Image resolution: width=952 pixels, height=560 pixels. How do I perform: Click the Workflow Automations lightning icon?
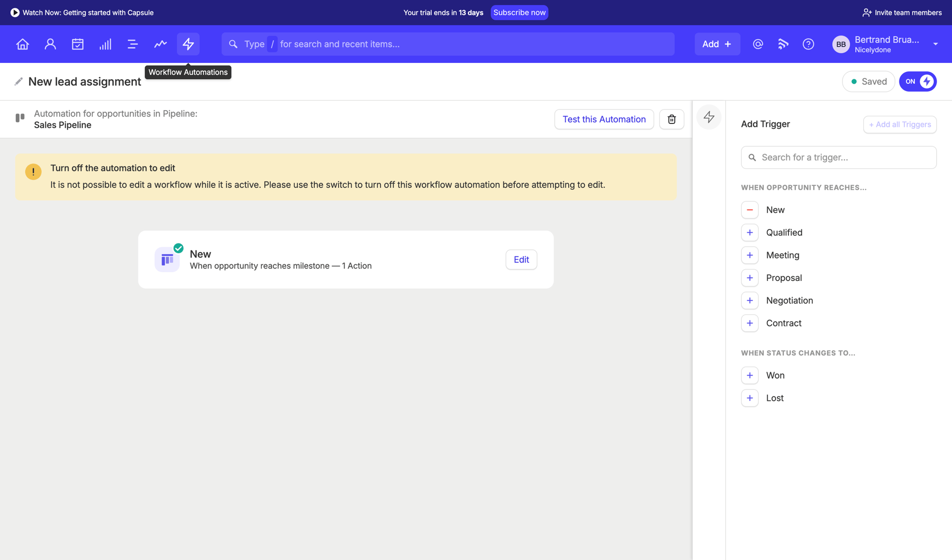click(x=188, y=44)
